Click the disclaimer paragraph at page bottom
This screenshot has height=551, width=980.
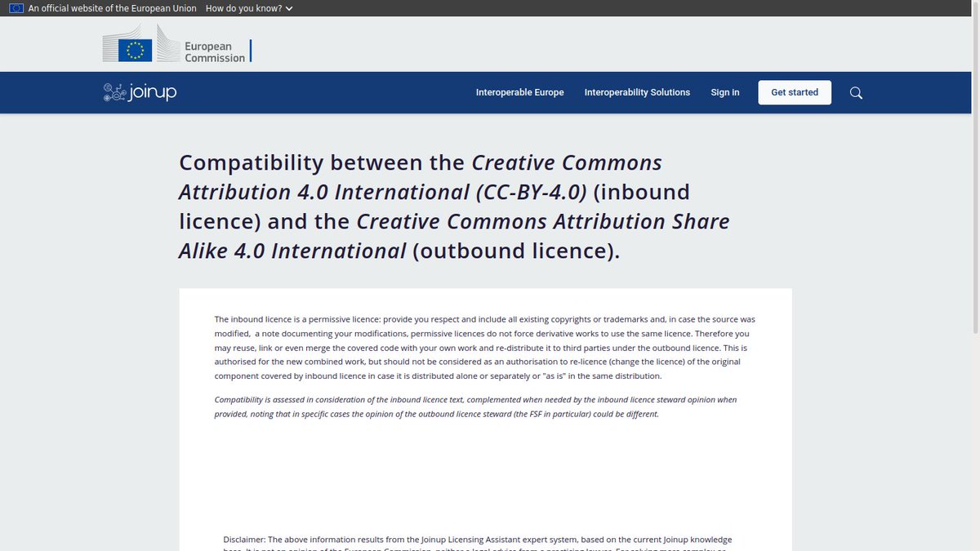point(478,541)
